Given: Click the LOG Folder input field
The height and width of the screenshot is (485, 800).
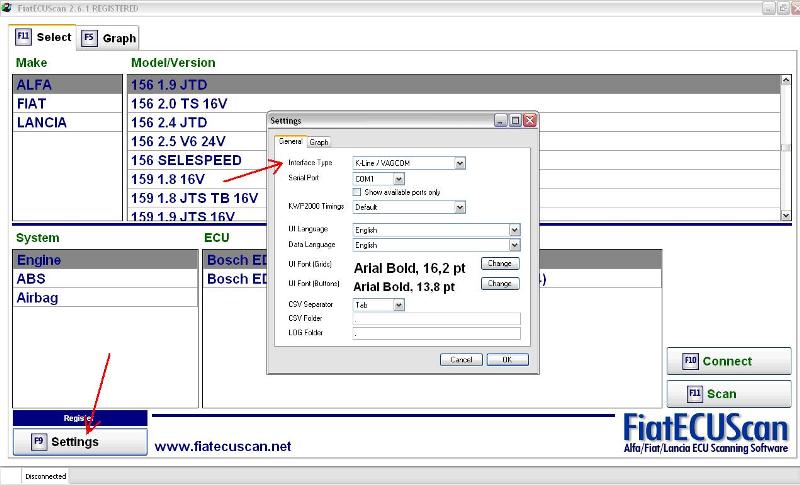Looking at the screenshot, I should pos(437,334).
